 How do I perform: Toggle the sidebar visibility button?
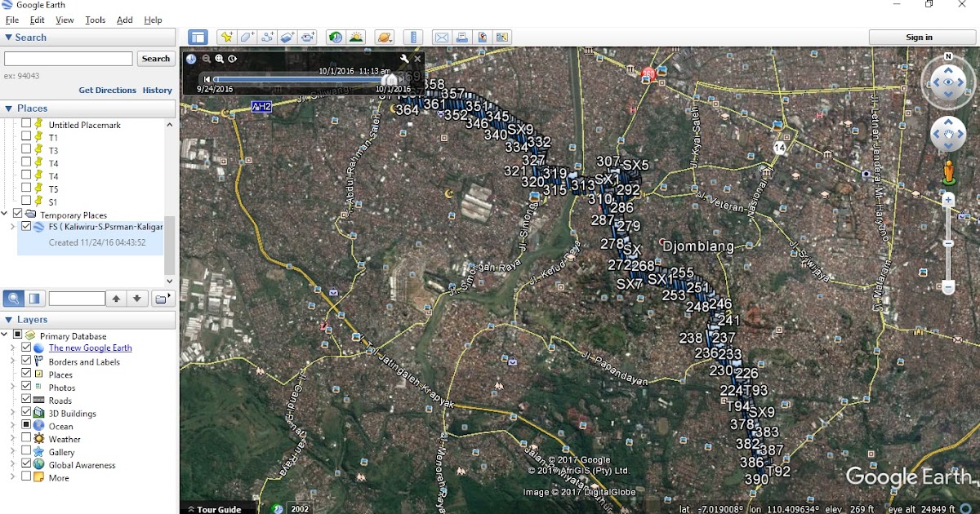pyautogui.click(x=198, y=38)
